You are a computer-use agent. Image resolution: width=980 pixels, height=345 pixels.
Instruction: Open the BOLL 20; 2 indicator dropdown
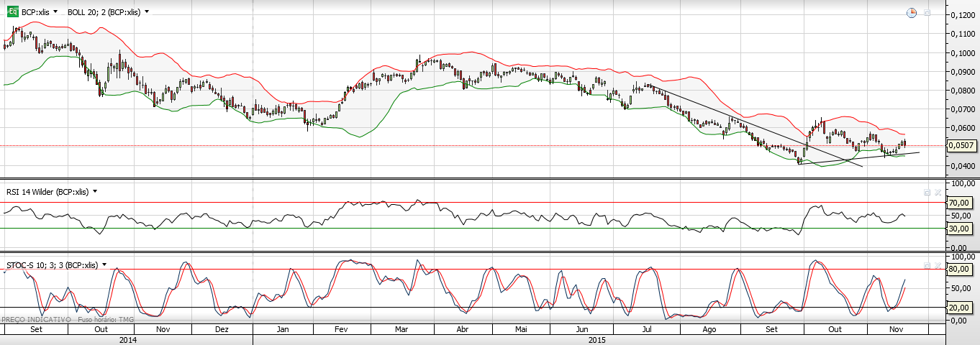(x=147, y=12)
